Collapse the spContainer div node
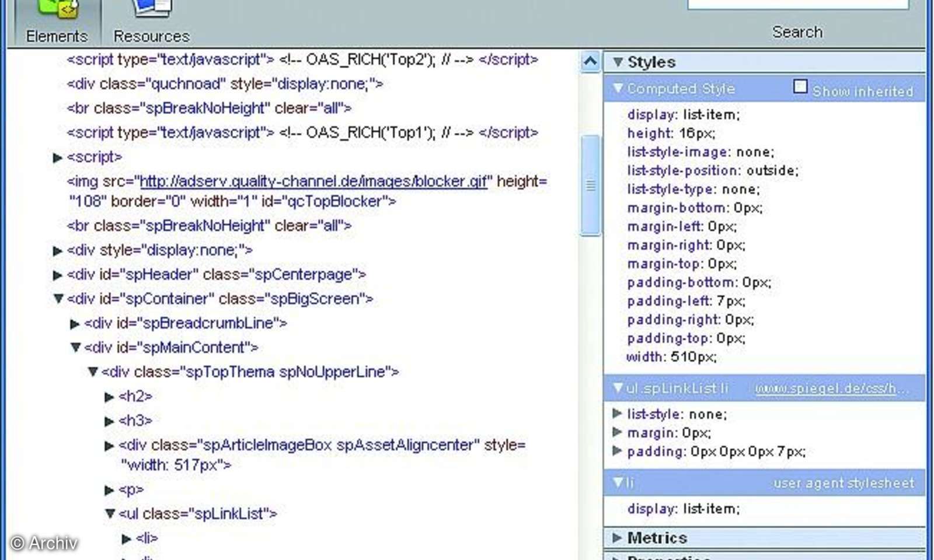Screen dimensions: 934x560 tap(57, 299)
